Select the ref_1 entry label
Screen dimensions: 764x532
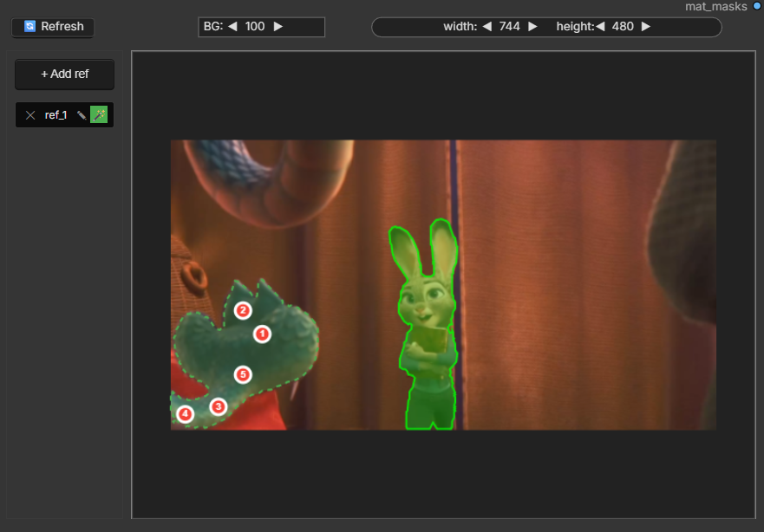(56, 115)
